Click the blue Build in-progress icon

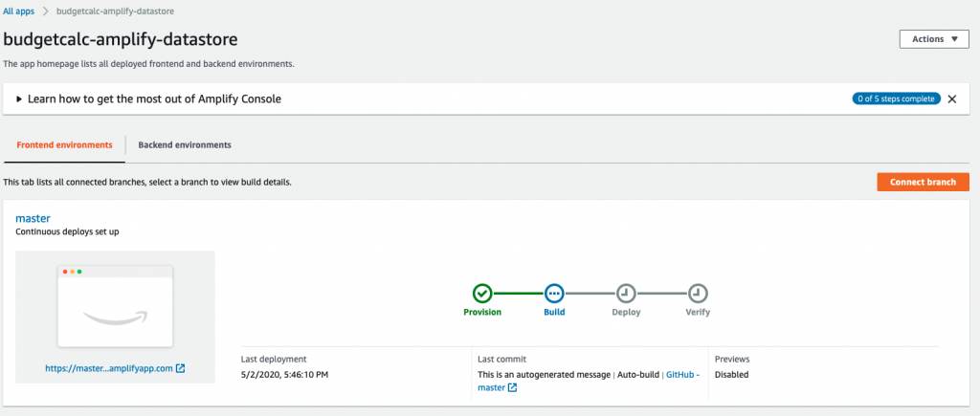554,293
